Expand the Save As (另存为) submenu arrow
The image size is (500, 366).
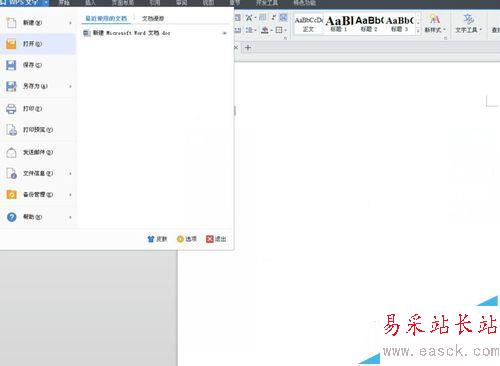(70, 86)
